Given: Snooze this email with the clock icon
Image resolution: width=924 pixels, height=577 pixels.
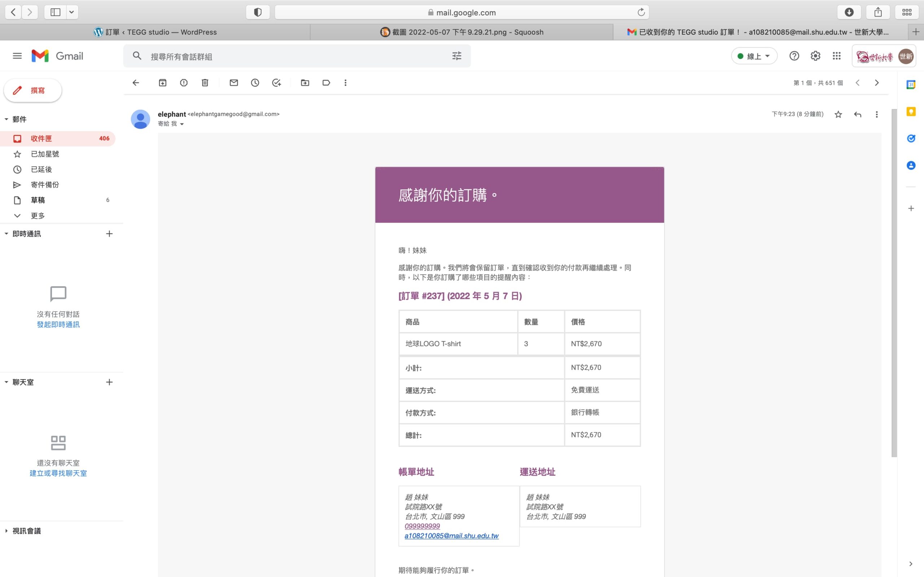Looking at the screenshot, I should tap(255, 83).
